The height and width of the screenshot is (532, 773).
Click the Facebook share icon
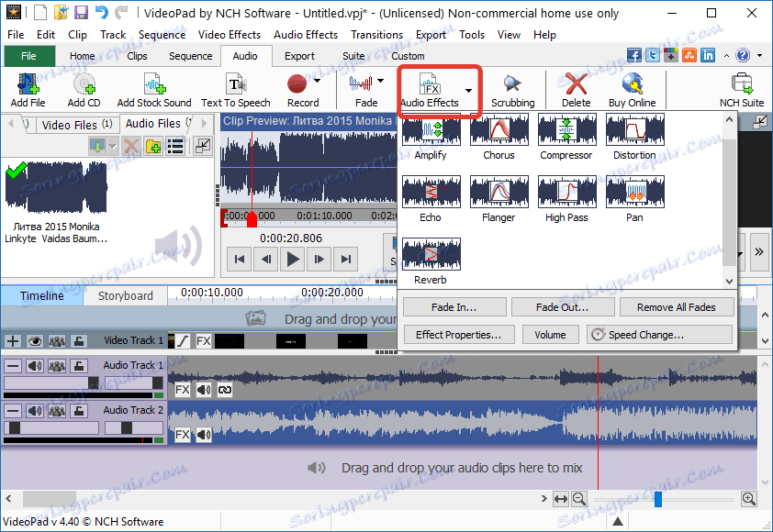pyautogui.click(x=634, y=55)
